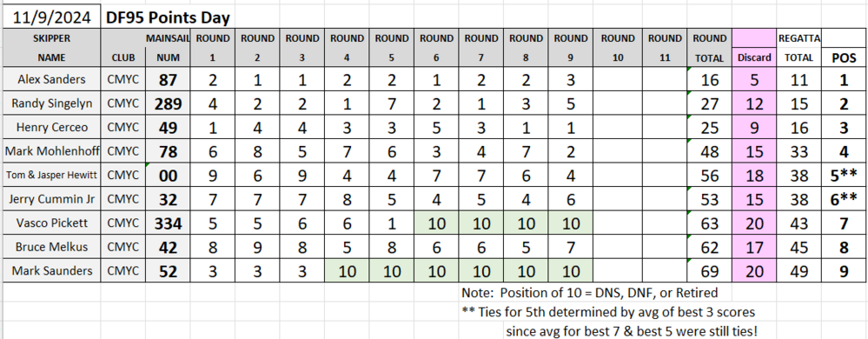The width and height of the screenshot is (868, 339).
Task: Select Henry Cerceo's regatta total 16
Action: point(798,128)
